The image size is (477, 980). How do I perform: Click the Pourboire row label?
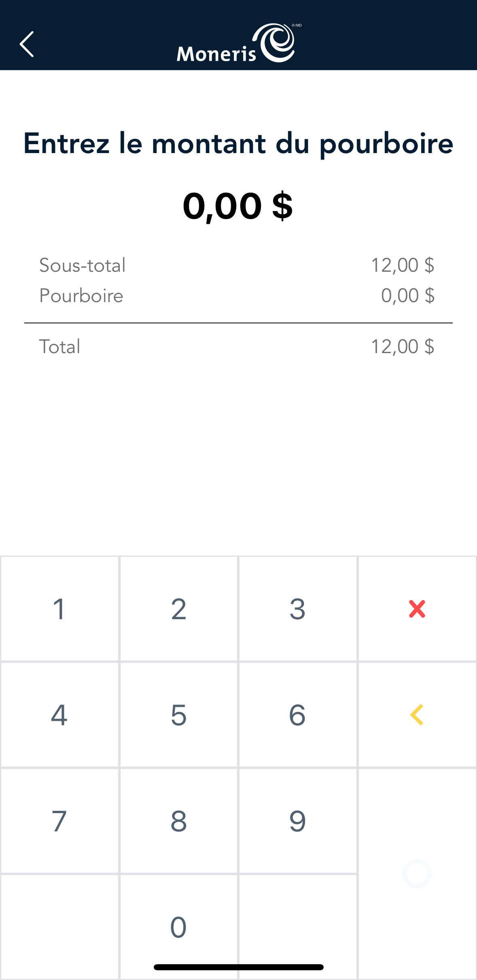pyautogui.click(x=81, y=296)
